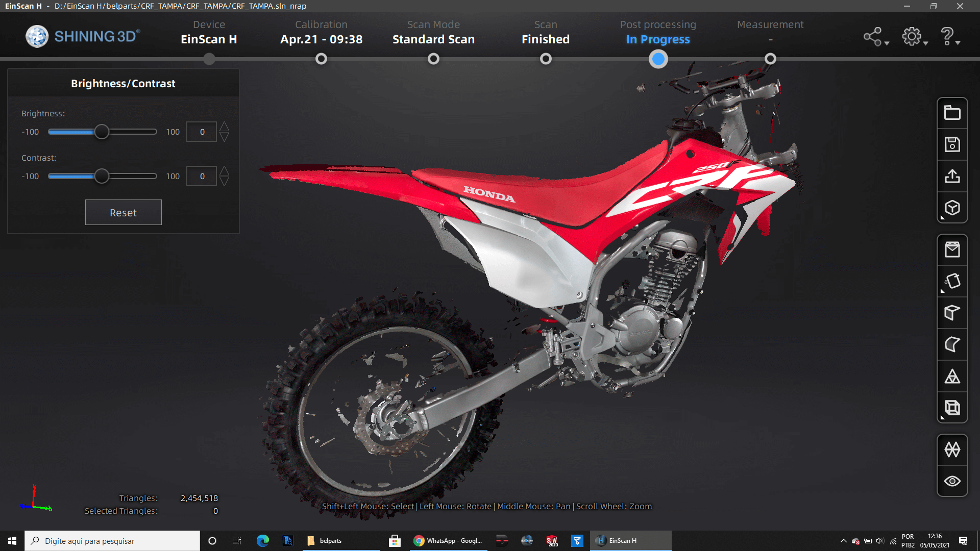Open the share menu icon in header

pyautogui.click(x=876, y=37)
